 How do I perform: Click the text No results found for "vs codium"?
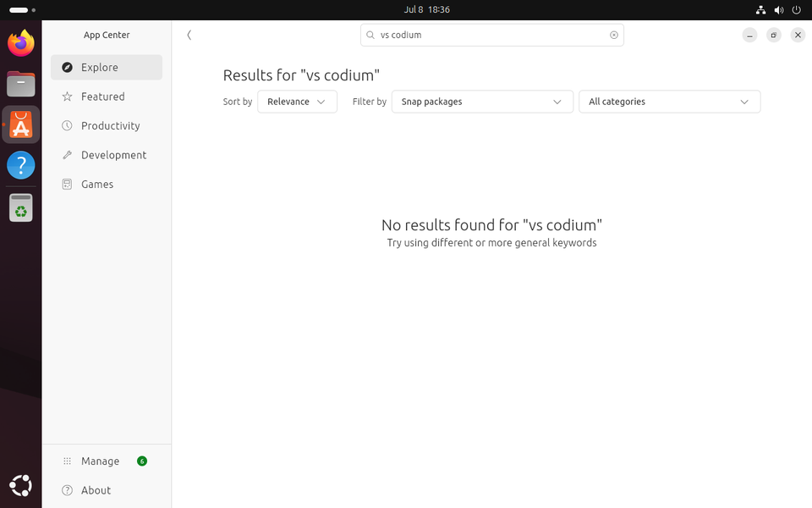pos(492,225)
